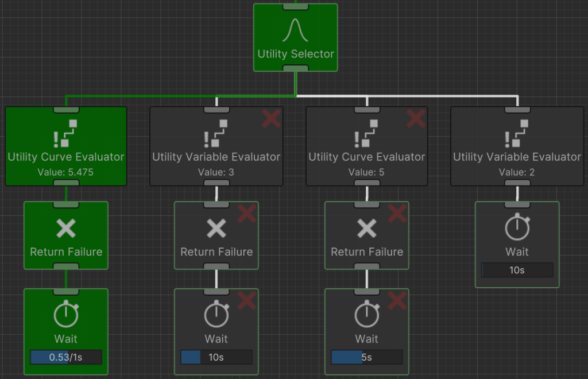Select the Utility Curve Evaluator icon with Value 5
The width and height of the screenshot is (588, 379).
click(x=366, y=134)
